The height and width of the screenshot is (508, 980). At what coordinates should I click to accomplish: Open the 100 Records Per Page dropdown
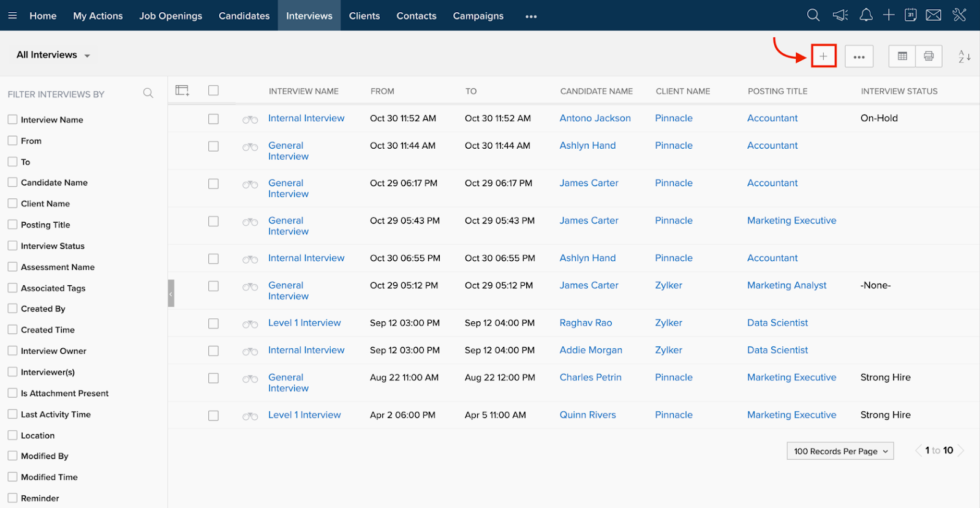(x=840, y=451)
